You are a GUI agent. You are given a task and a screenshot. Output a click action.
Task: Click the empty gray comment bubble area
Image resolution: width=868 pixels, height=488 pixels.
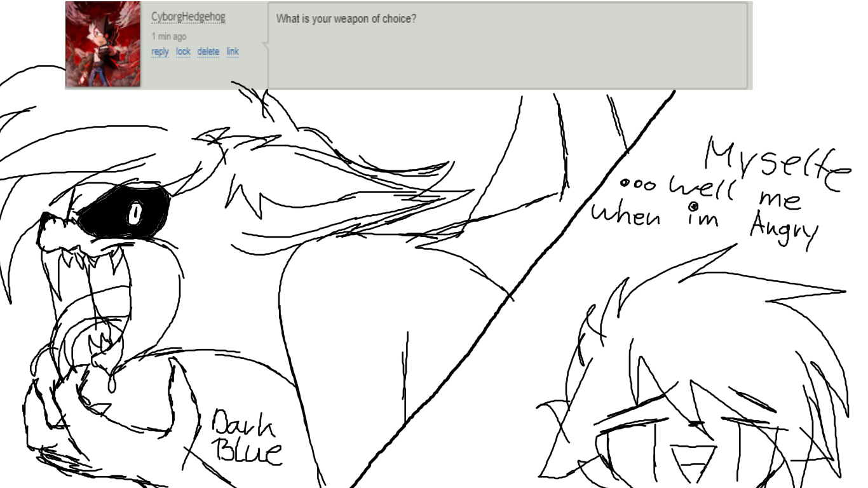(x=507, y=57)
